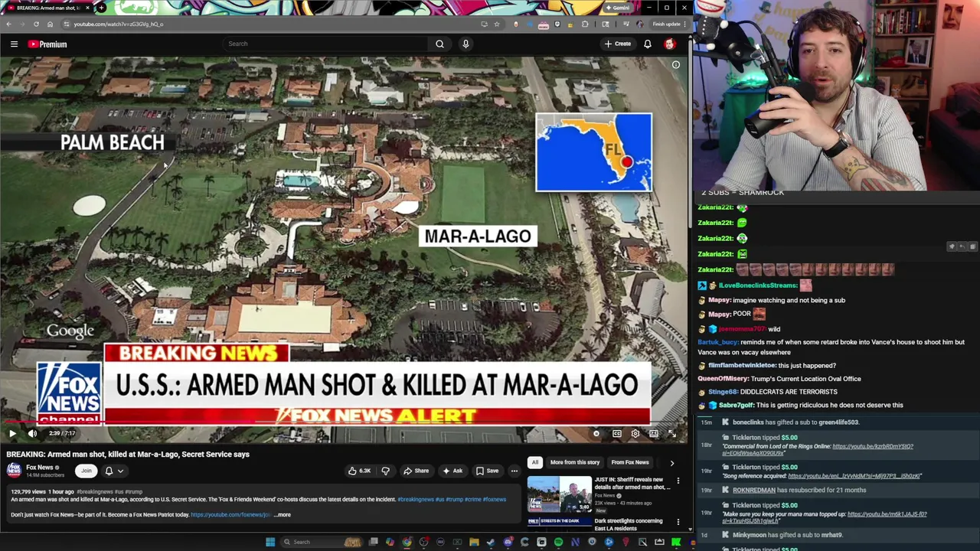The height and width of the screenshot is (551, 980).
Task: Open the YouTube notifications bell
Action: 648,44
